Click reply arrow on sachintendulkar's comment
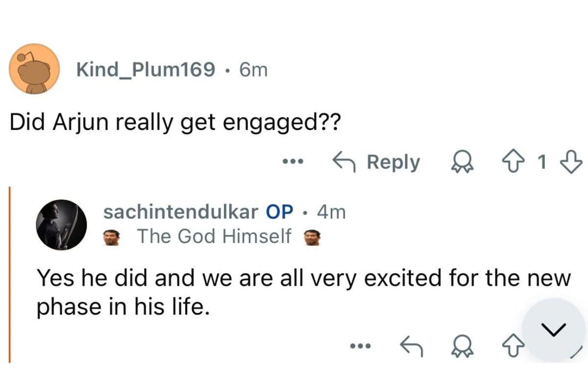The width and height of the screenshot is (588, 392). click(x=410, y=346)
